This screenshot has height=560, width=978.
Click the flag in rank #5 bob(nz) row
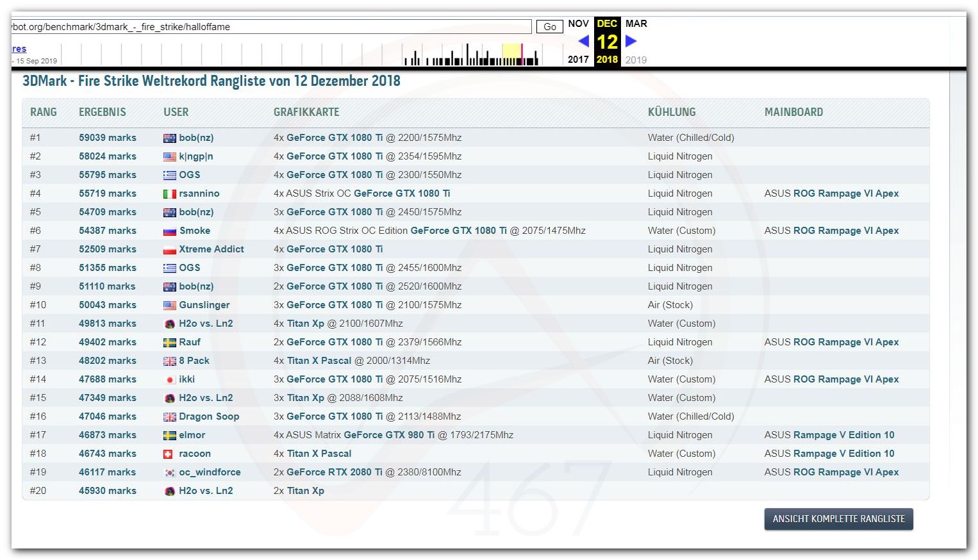tap(170, 213)
